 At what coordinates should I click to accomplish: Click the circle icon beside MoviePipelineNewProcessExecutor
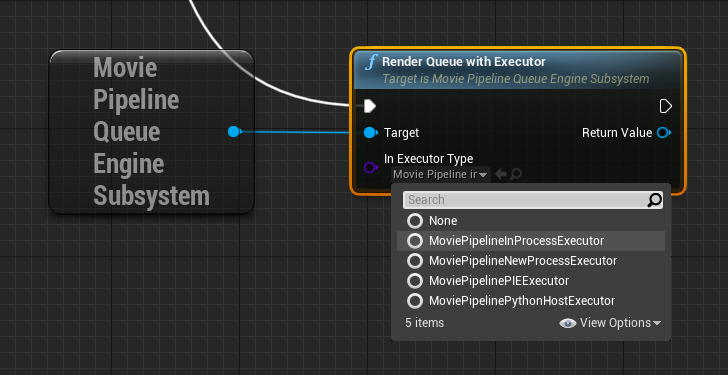tap(415, 261)
